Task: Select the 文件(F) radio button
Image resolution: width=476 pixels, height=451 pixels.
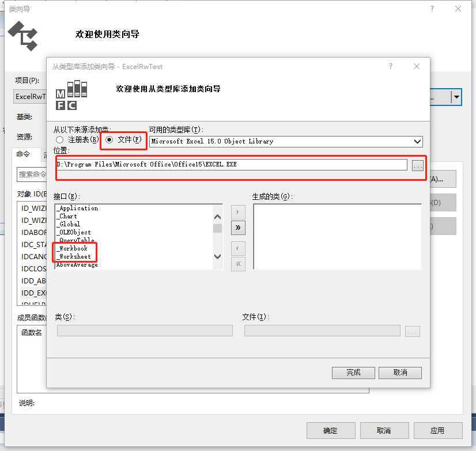Action: 109,139
